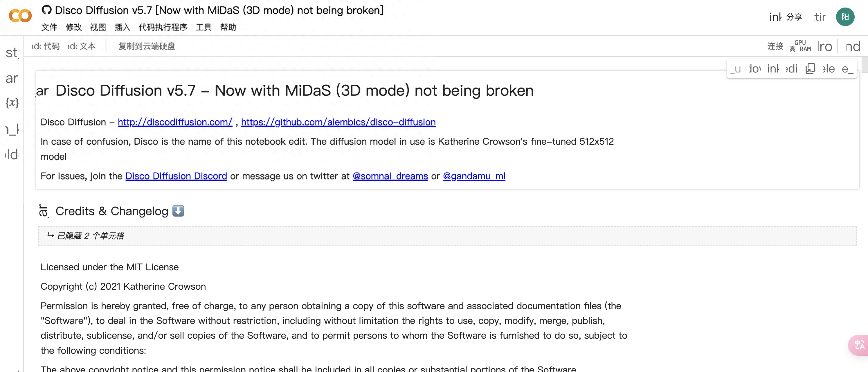The width and height of the screenshot is (868, 372).
Task: Open the secrets key sidebar icon
Action: [x=12, y=129]
